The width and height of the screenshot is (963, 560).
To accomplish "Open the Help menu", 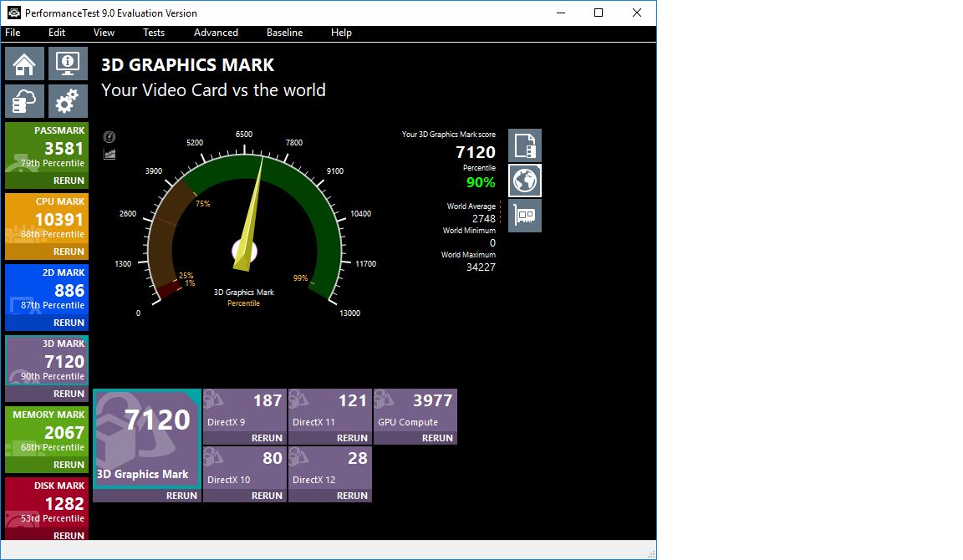I will click(x=341, y=33).
